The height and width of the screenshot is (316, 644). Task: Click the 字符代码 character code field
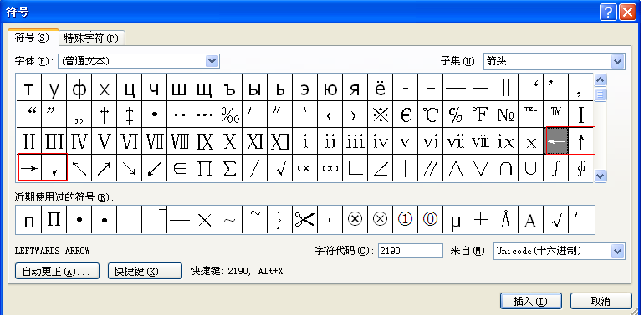(411, 251)
